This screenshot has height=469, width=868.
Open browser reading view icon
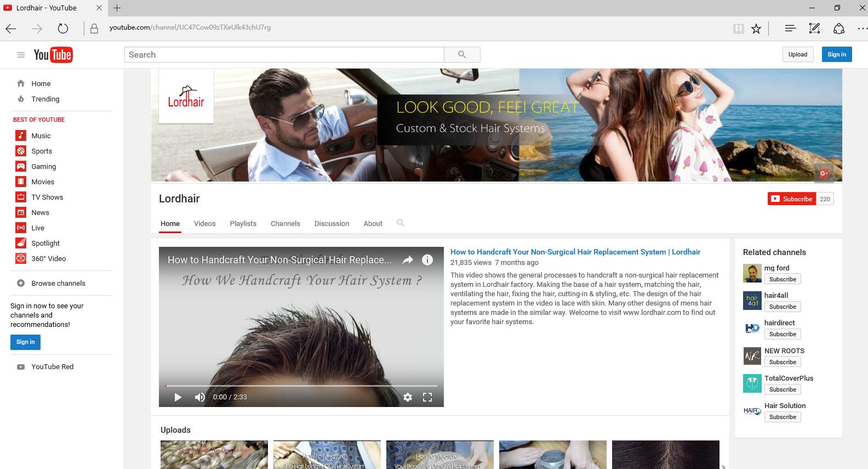(x=739, y=29)
